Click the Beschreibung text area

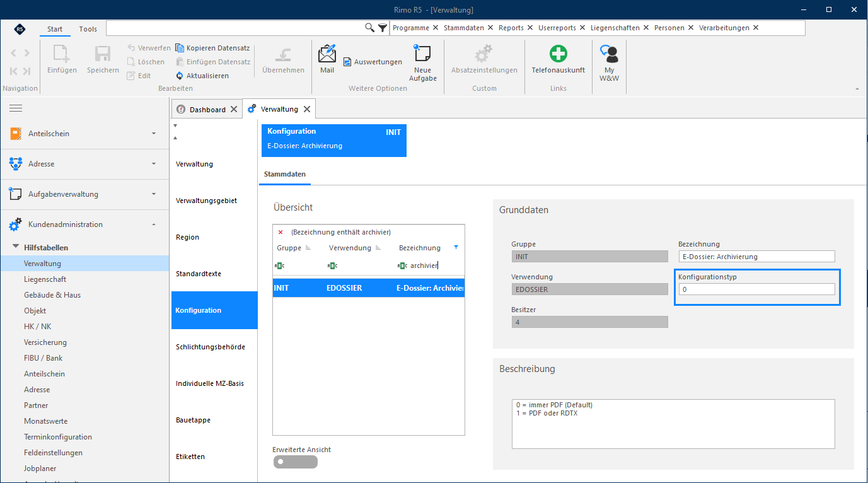(x=673, y=424)
